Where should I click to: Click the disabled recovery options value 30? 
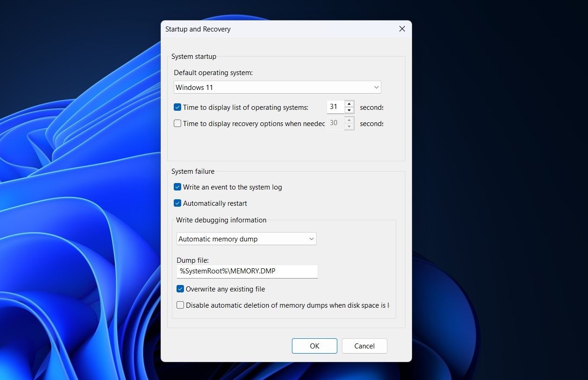coord(335,123)
